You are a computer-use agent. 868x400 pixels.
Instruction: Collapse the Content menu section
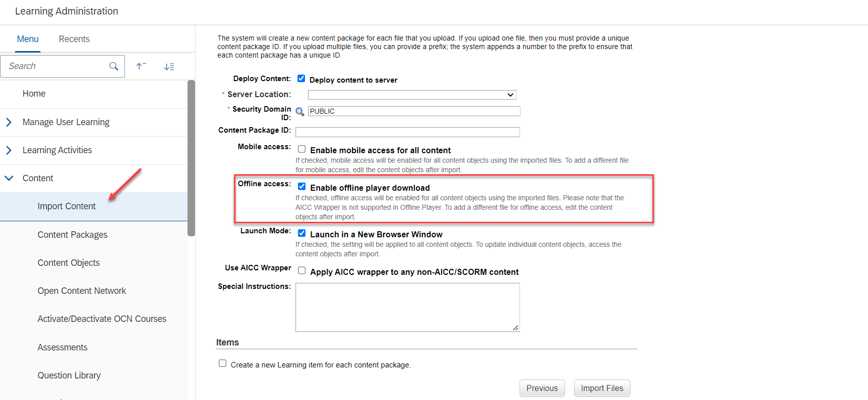tap(8, 178)
